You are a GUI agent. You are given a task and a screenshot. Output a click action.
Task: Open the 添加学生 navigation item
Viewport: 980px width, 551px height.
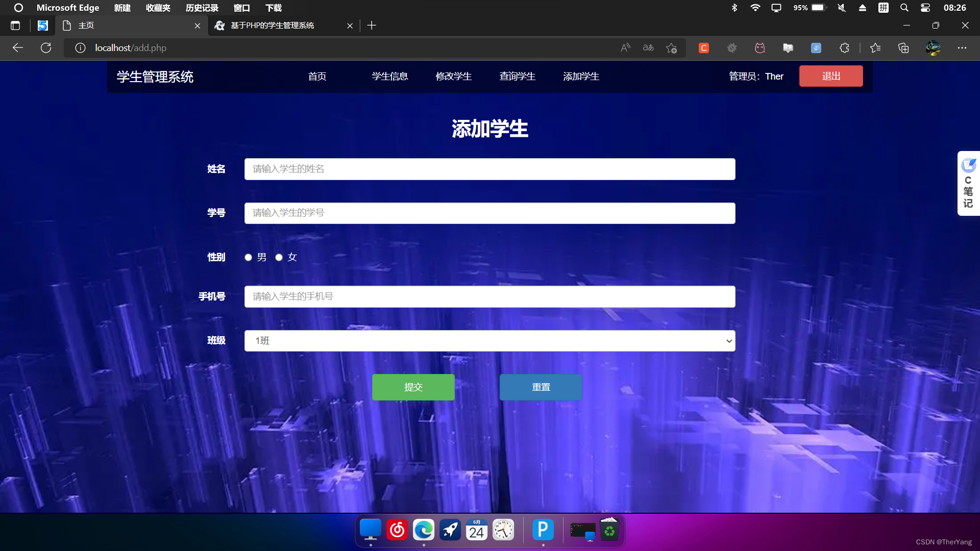tap(581, 77)
